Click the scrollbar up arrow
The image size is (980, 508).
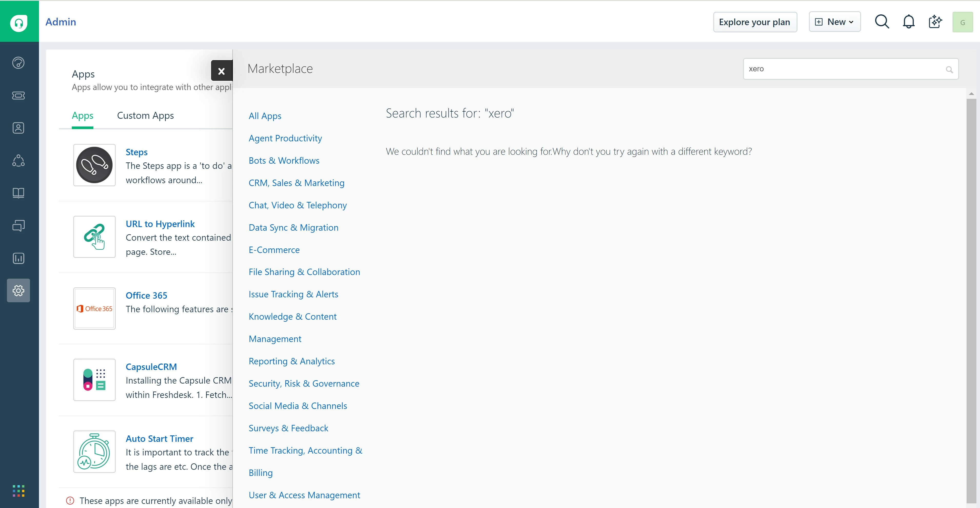click(x=971, y=94)
